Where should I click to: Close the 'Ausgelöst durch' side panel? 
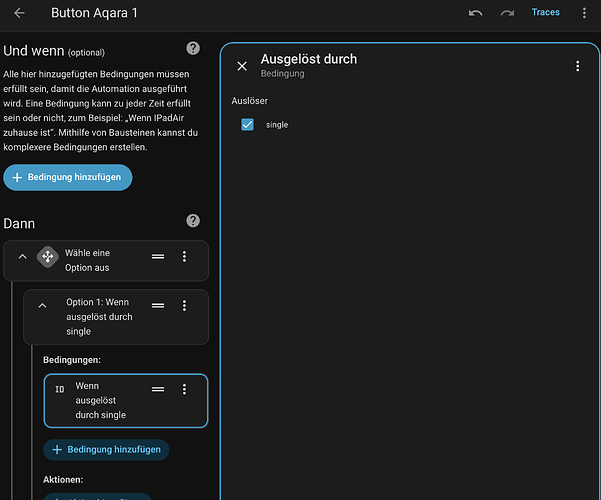(x=242, y=66)
